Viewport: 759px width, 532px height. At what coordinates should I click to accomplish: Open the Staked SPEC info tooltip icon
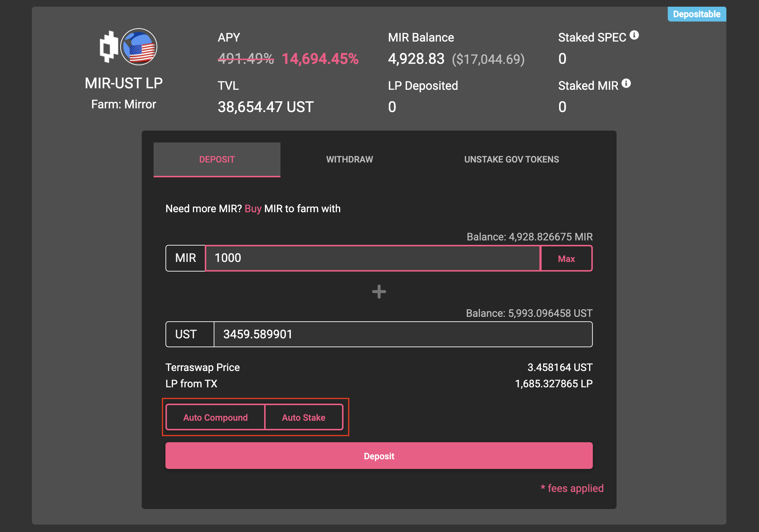[x=634, y=35]
